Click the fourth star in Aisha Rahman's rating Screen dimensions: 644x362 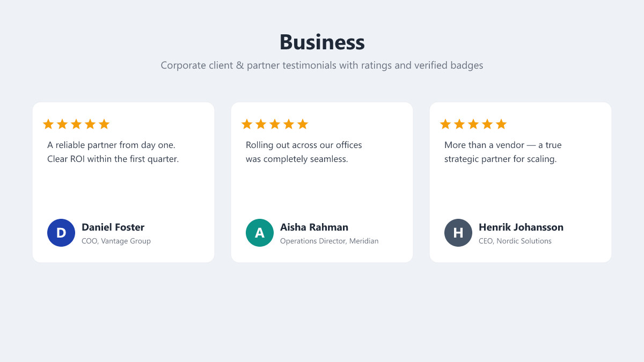[x=289, y=124]
